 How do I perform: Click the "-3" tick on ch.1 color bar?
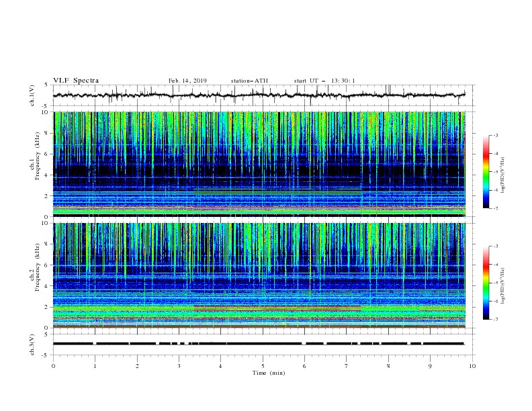[495, 135]
